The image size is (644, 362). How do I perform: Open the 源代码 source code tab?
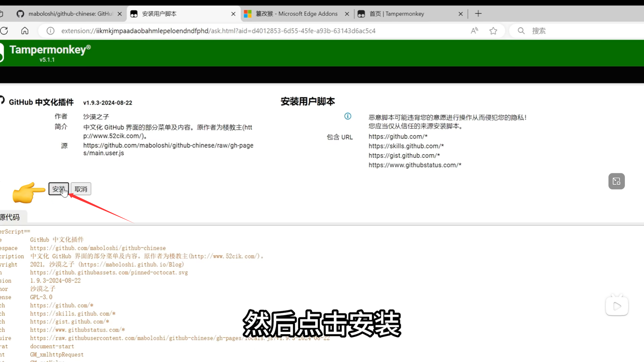click(x=11, y=217)
